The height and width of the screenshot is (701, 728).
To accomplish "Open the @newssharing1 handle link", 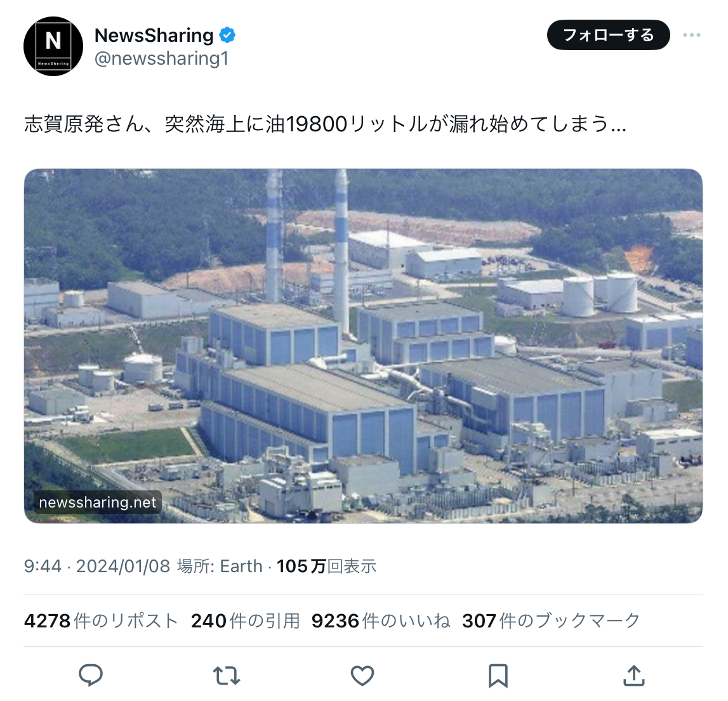I will pyautogui.click(x=162, y=59).
